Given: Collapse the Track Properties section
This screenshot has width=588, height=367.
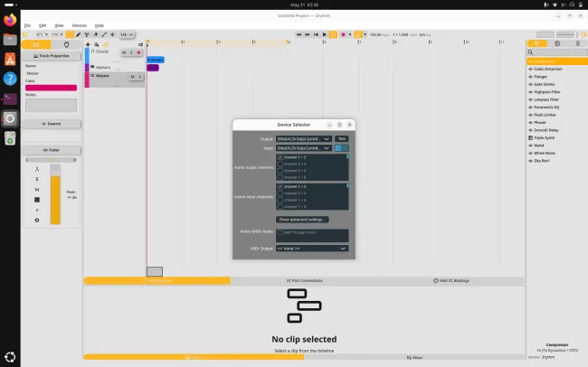Looking at the screenshot, I should click(x=51, y=56).
